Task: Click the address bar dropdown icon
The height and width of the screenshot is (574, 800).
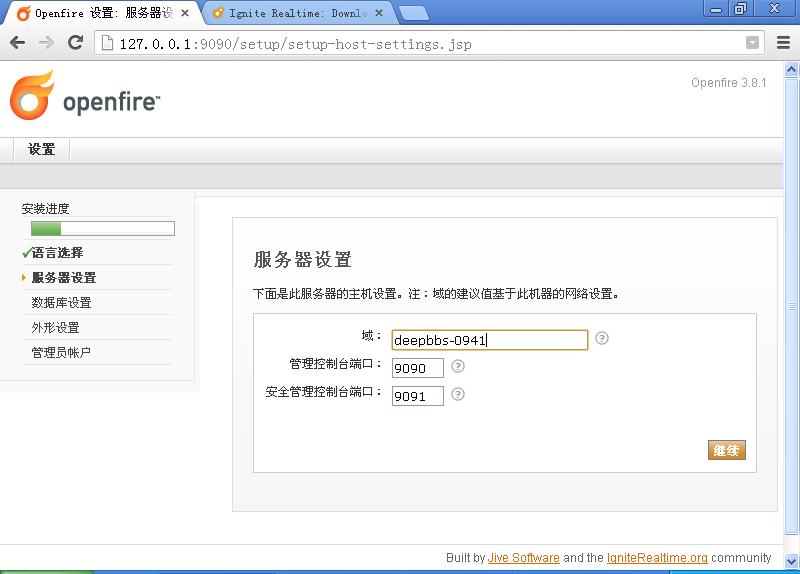Action: (x=752, y=43)
